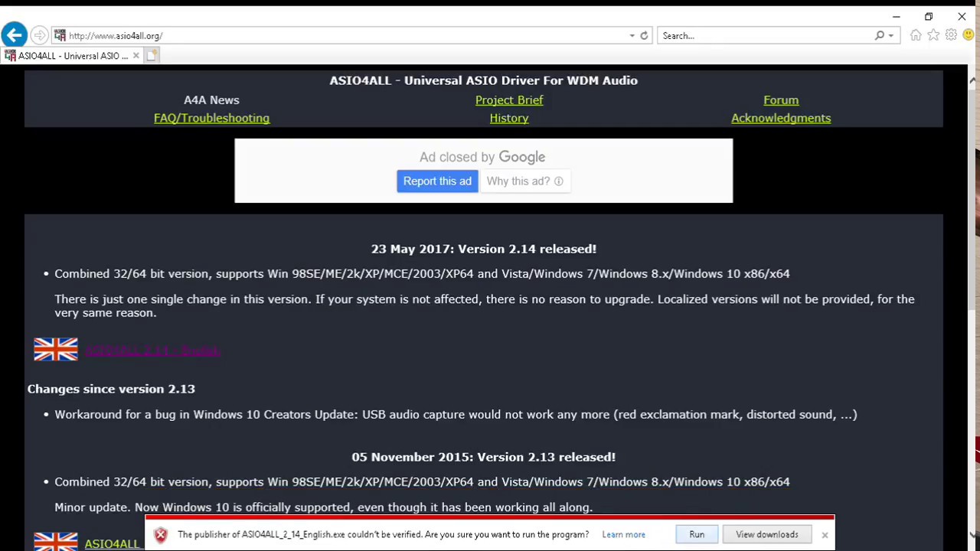Click the scrollbar down arrow
980x551 pixels.
(973, 535)
